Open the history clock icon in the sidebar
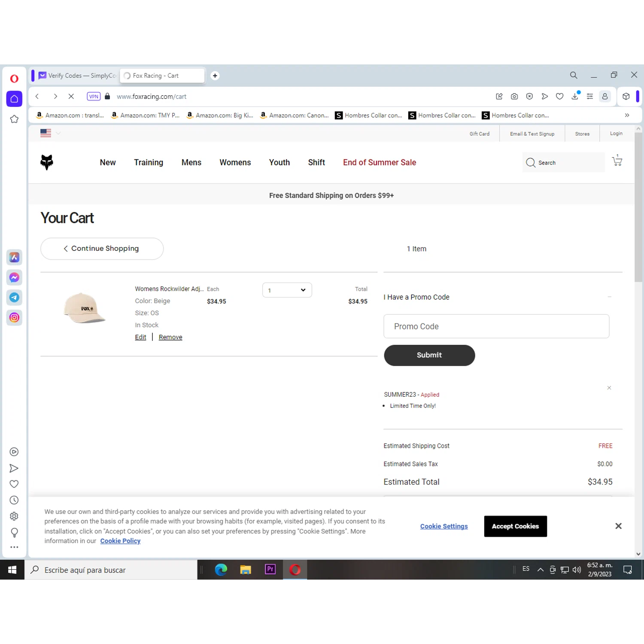Screen dimensions: 644x644 point(14,500)
